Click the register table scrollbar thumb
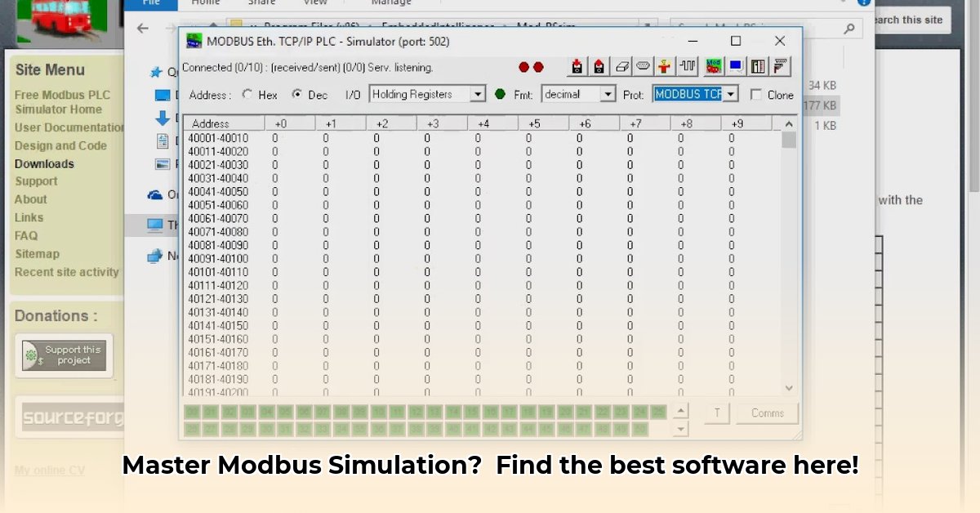Screen dimensions: 980x513 [x=788, y=140]
